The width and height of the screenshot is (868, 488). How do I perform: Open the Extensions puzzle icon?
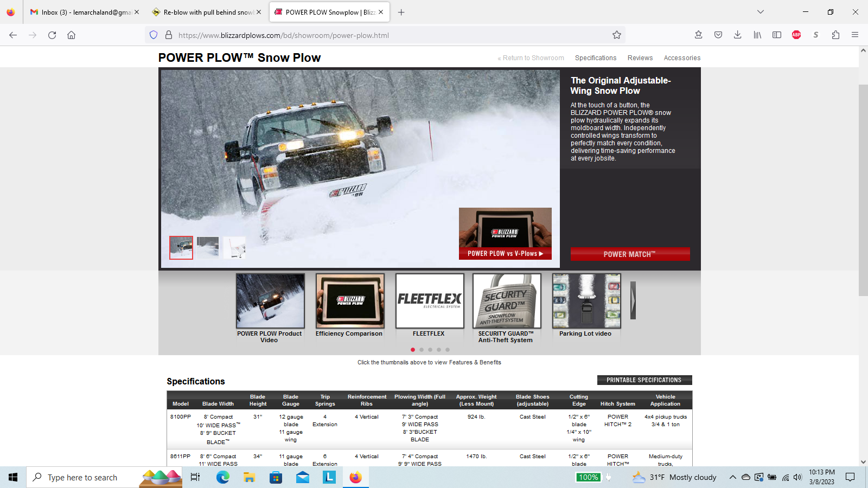tap(835, 35)
